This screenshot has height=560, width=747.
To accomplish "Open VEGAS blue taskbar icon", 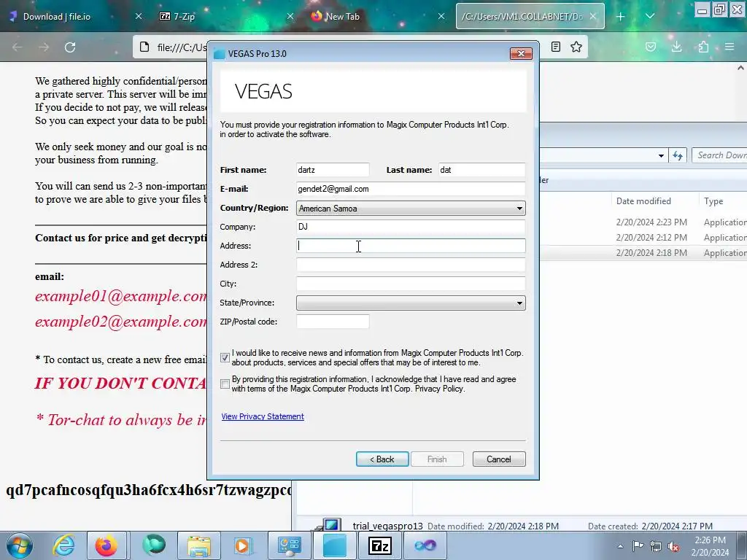I will click(x=334, y=545).
